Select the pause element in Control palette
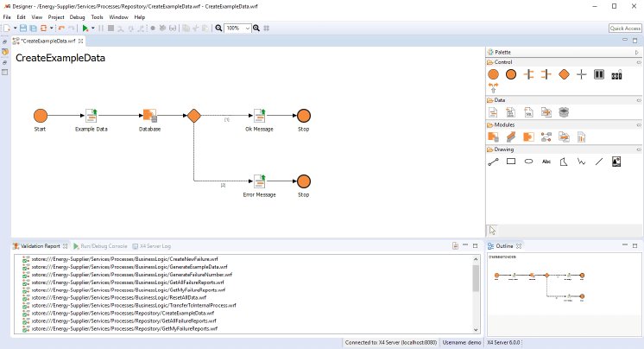Image resolution: width=644 pixels, height=349 pixels. pos(599,75)
